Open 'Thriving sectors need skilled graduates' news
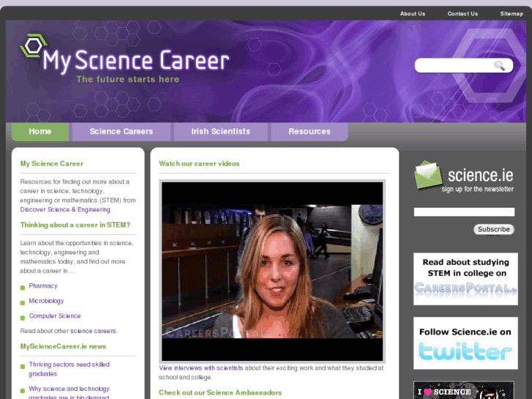Screen dimensions: 532x399 [70, 369]
